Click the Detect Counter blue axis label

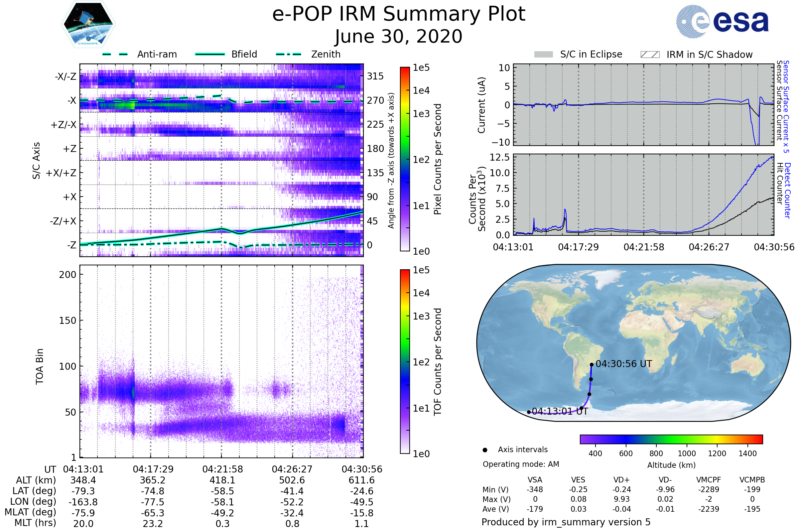[x=788, y=190]
